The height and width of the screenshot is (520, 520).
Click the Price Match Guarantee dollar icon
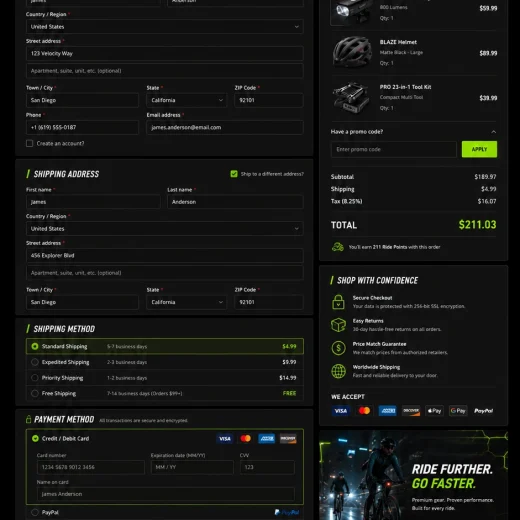pyautogui.click(x=338, y=348)
